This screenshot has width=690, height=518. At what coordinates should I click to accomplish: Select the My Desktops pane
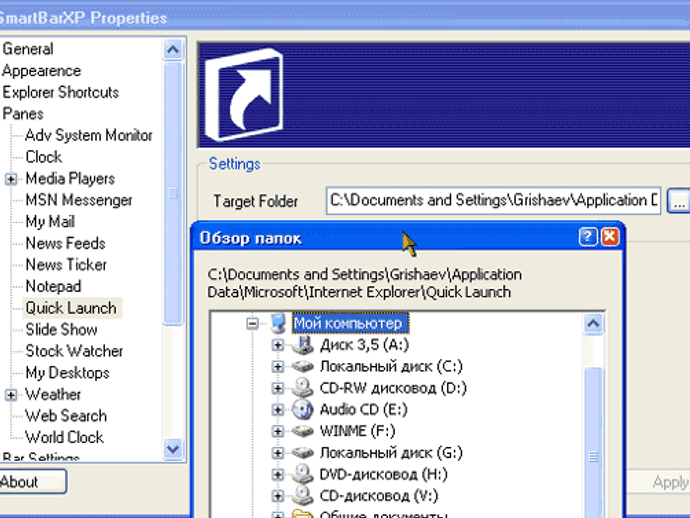(67, 373)
